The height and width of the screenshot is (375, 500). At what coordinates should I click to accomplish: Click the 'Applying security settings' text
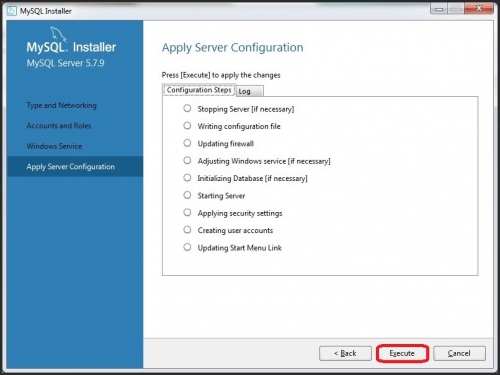240,213
